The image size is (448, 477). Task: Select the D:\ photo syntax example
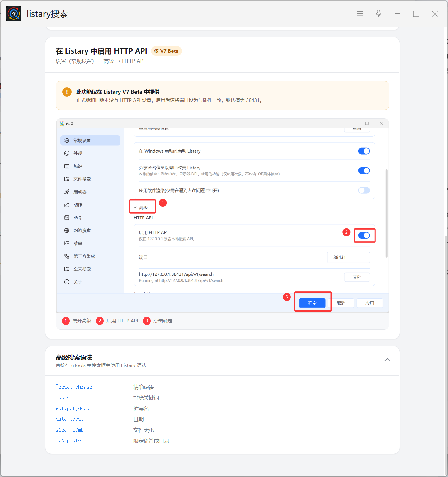(x=68, y=441)
